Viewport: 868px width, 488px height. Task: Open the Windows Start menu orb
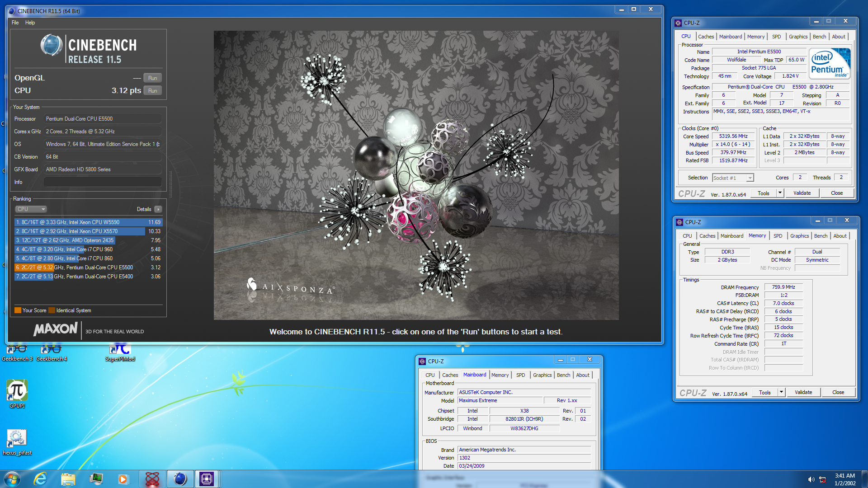[x=12, y=479]
